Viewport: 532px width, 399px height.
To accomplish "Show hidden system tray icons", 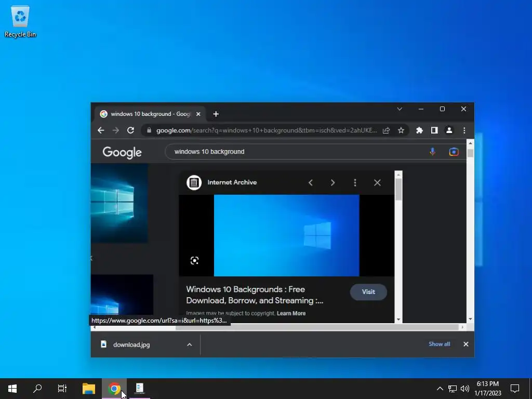I will [440, 389].
